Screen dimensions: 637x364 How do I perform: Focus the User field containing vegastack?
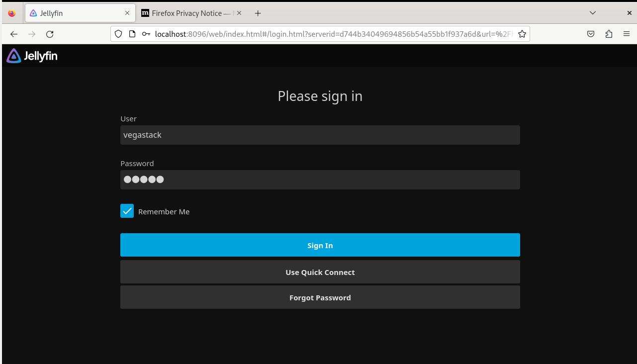coord(320,135)
